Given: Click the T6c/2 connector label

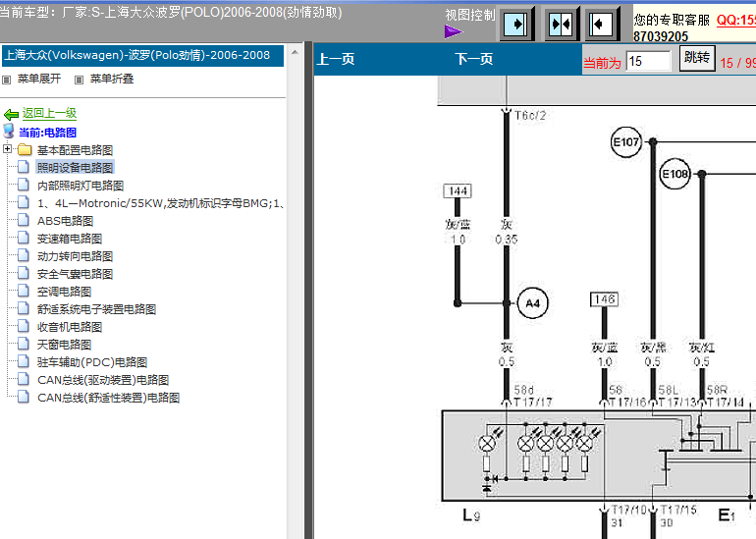Looking at the screenshot, I should click(530, 116).
